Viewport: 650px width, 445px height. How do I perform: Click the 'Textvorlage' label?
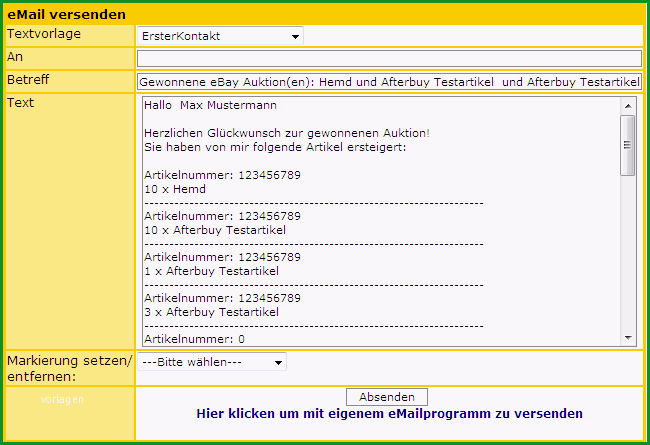44,34
